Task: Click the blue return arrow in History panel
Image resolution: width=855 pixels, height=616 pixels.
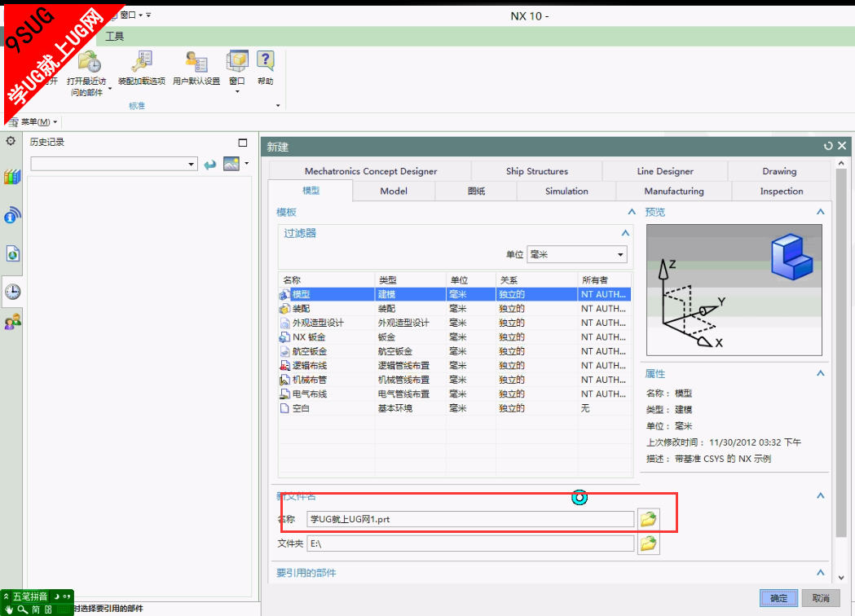Action: [210, 164]
